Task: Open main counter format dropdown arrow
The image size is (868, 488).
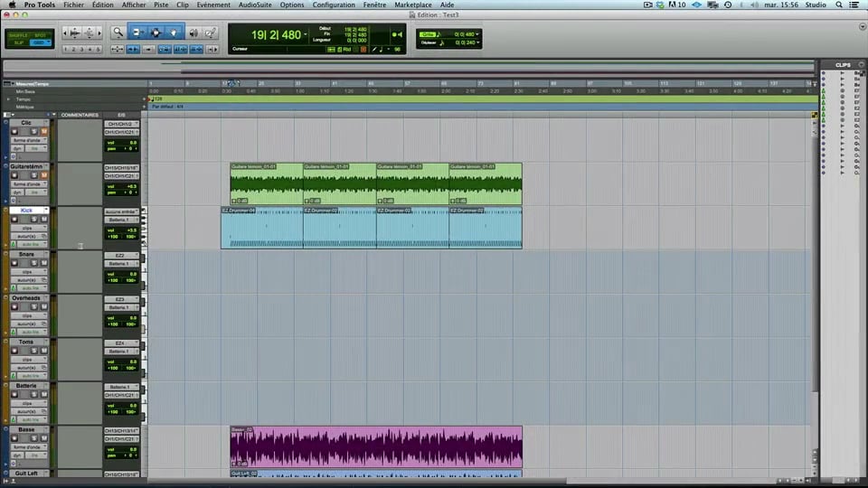Action: click(x=305, y=35)
